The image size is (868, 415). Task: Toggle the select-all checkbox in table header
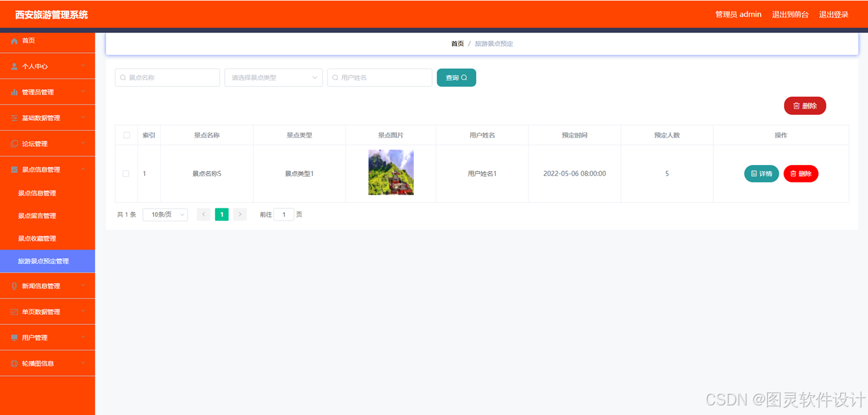click(127, 135)
